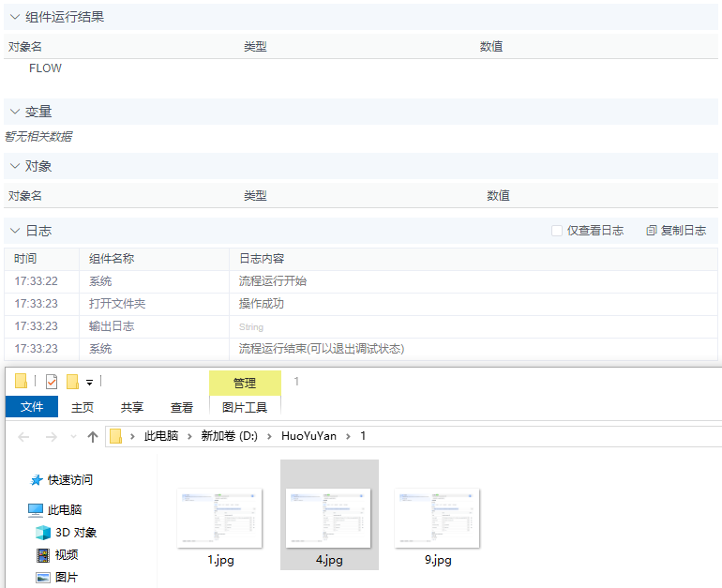Switch to the 图片工具 ribbon tab
This screenshot has height=588, width=722.
tap(245, 408)
